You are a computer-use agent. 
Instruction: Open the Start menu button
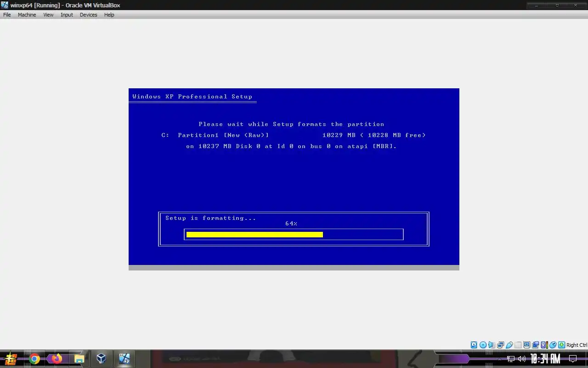click(x=11, y=359)
